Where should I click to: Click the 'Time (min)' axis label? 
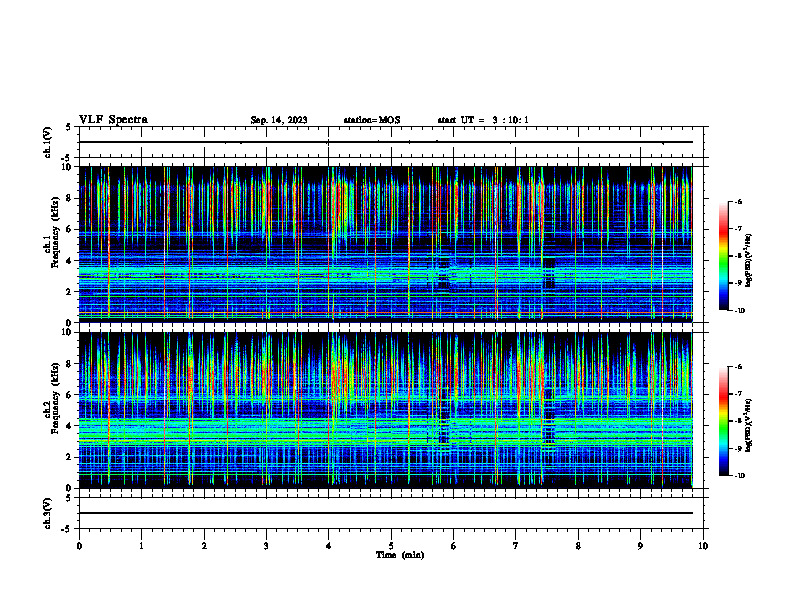(400, 555)
